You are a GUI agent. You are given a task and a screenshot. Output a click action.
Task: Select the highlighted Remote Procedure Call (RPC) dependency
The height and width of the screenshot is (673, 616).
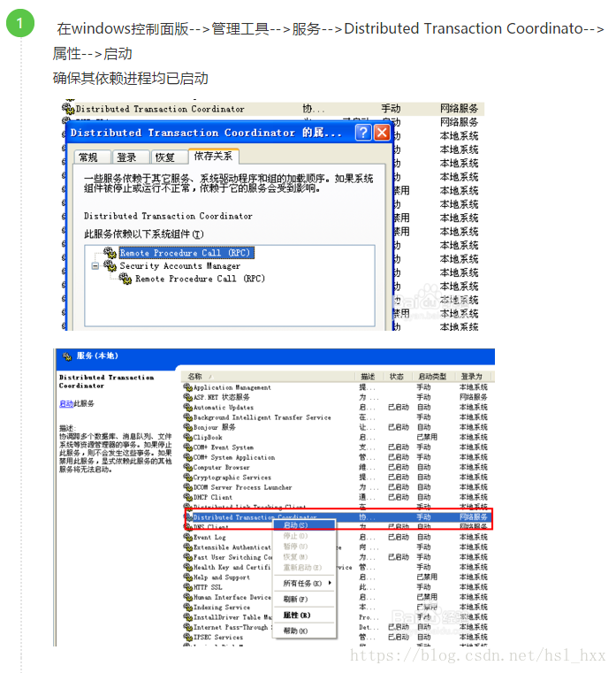[x=186, y=253]
